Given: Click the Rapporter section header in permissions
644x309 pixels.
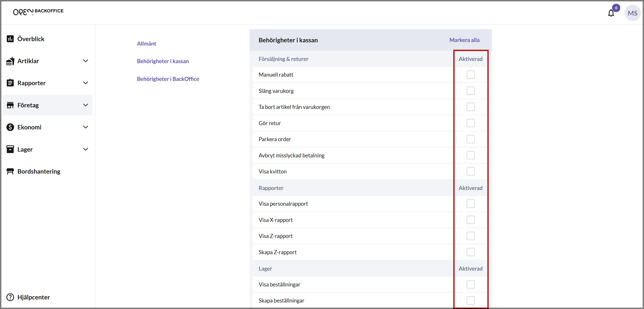Looking at the screenshot, I should click(x=271, y=188).
